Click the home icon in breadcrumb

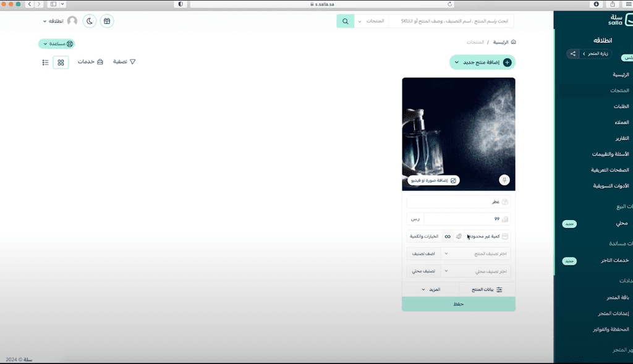click(514, 42)
